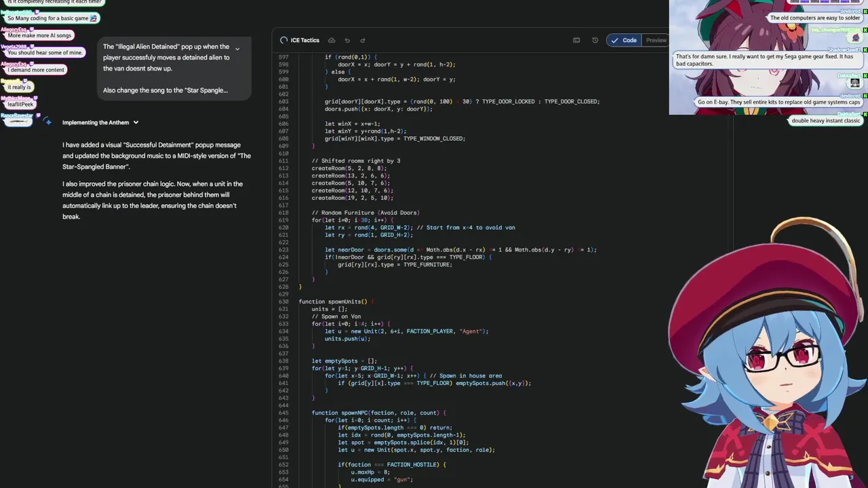Click the chat message 'I demand more content'

(x=36, y=70)
